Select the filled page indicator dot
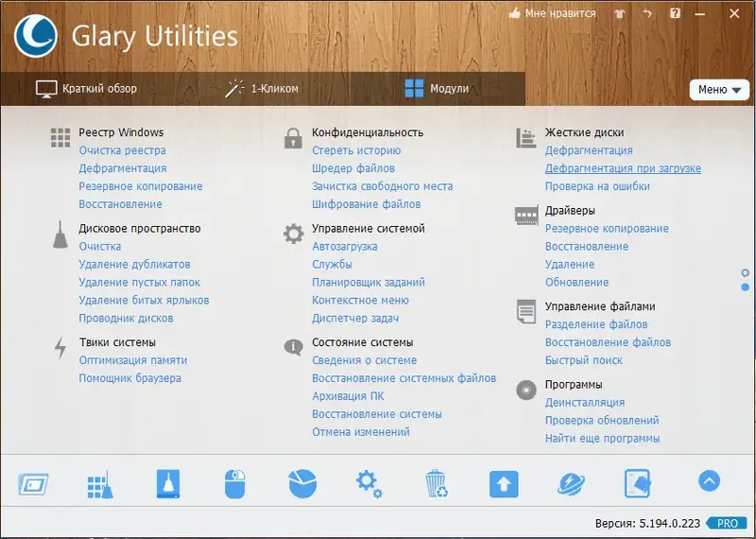Image resolution: width=756 pixels, height=539 pixels. (x=746, y=287)
